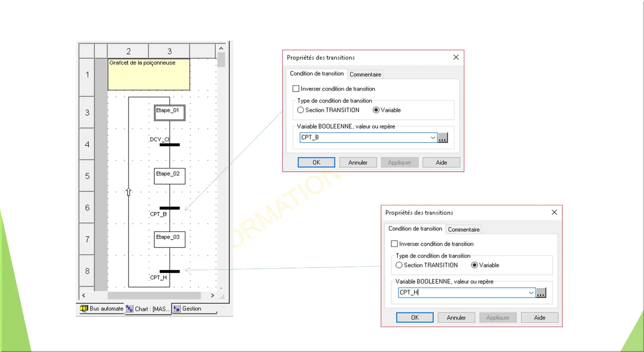Image resolution: width=644 pixels, height=352 pixels.
Task: Confirm with OK in the CPT_H dialog
Action: click(x=415, y=318)
